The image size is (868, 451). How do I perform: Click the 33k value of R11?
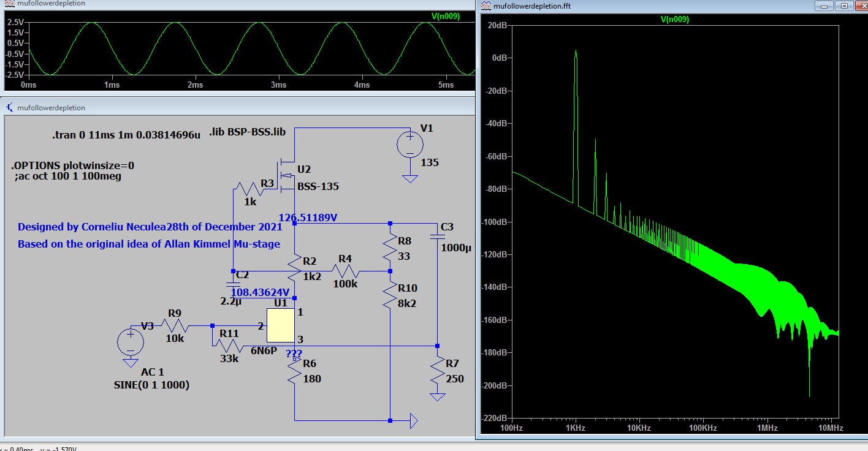[229, 359]
